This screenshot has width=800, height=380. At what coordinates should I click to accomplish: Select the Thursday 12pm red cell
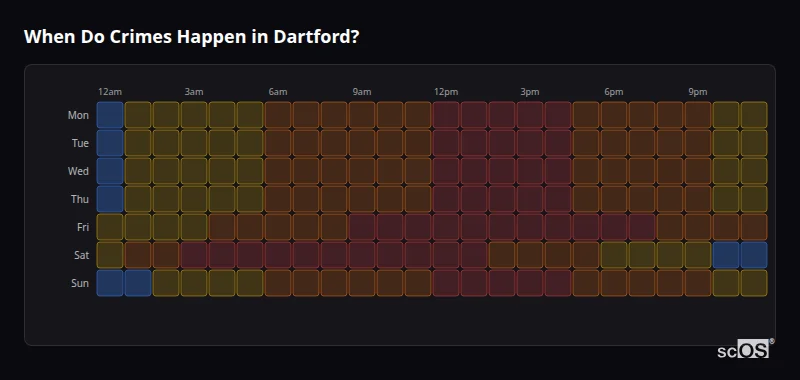tap(446, 199)
